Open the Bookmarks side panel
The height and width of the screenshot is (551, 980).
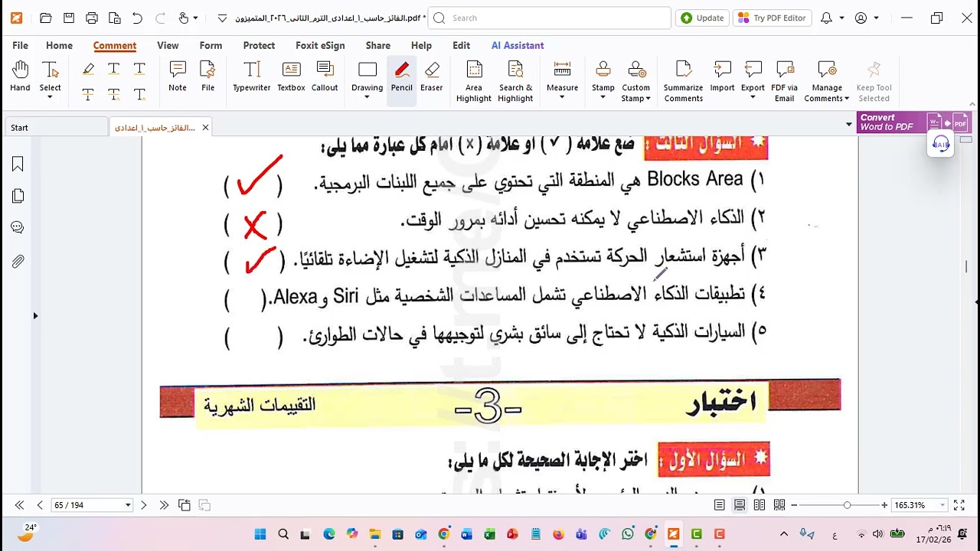(18, 164)
